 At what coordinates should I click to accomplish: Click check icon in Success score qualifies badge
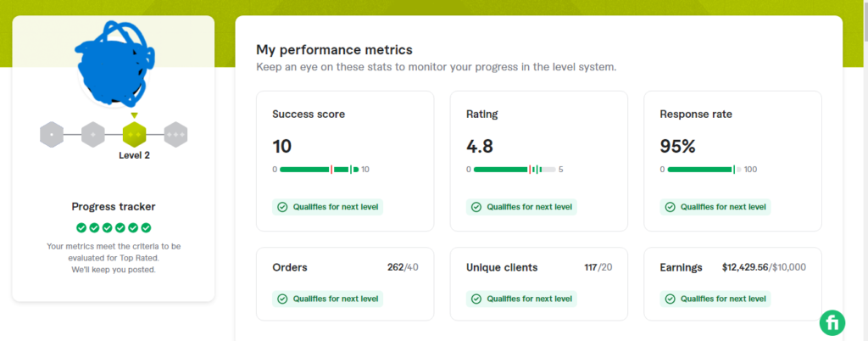283,206
